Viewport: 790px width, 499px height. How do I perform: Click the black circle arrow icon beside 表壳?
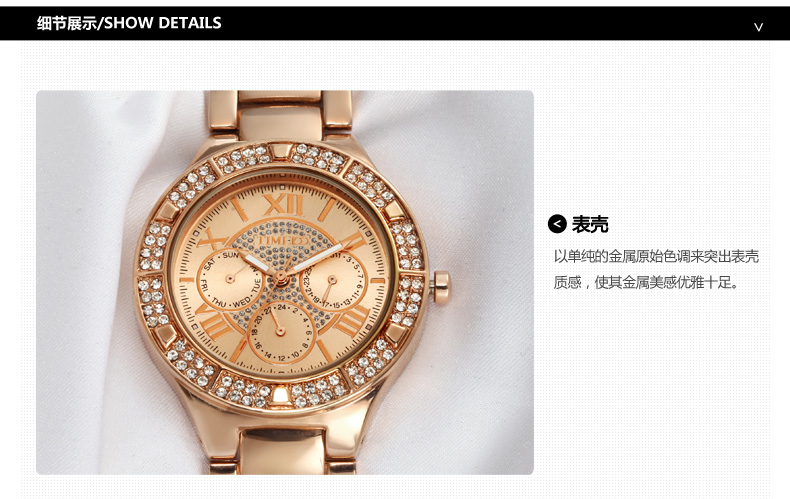click(557, 224)
